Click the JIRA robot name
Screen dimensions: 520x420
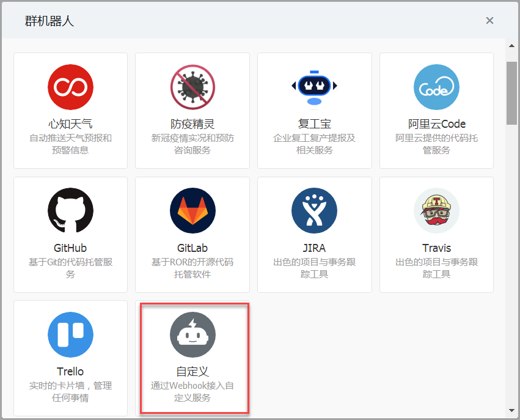315,248
